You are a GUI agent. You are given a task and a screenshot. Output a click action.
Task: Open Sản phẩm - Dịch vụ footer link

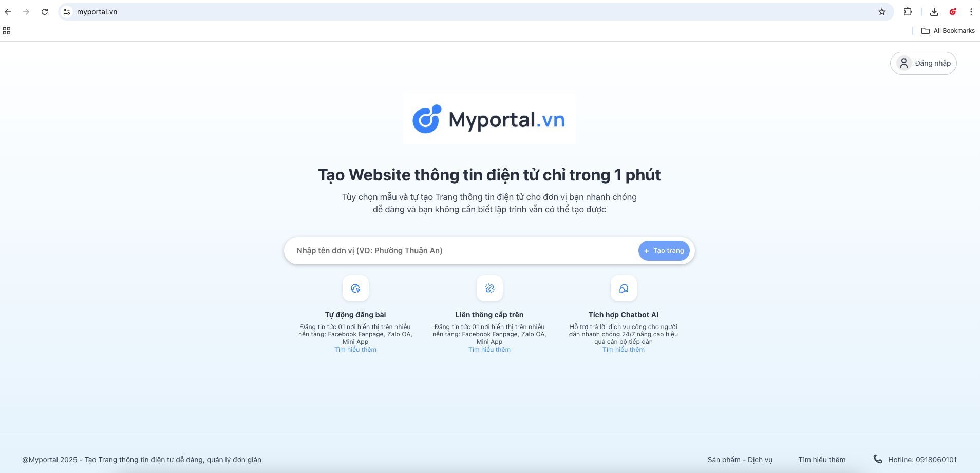pyautogui.click(x=740, y=460)
